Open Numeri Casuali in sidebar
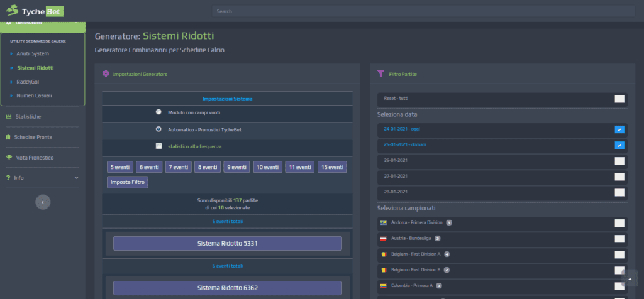This screenshot has width=644, height=299. click(x=34, y=95)
